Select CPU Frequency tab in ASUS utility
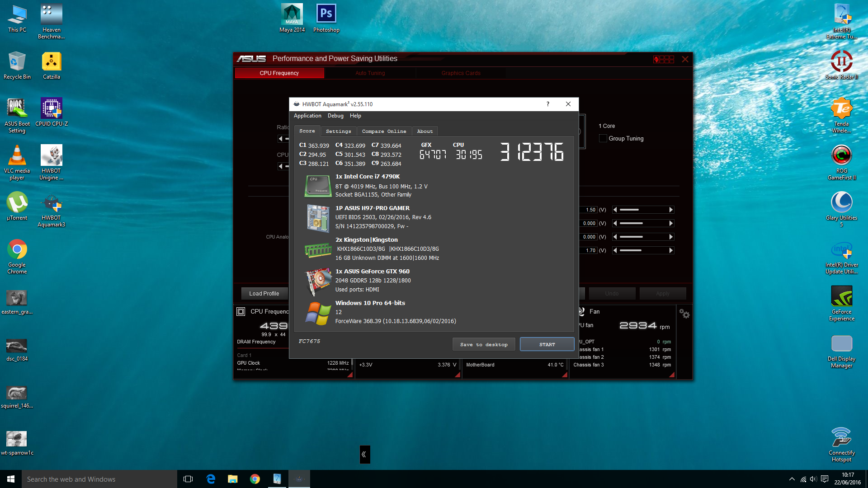Viewport: 868px width, 488px height. coord(279,73)
